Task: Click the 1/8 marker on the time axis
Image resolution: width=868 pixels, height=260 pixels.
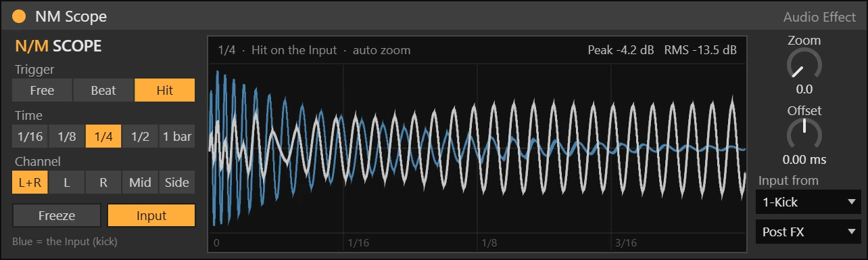Action: (x=489, y=242)
